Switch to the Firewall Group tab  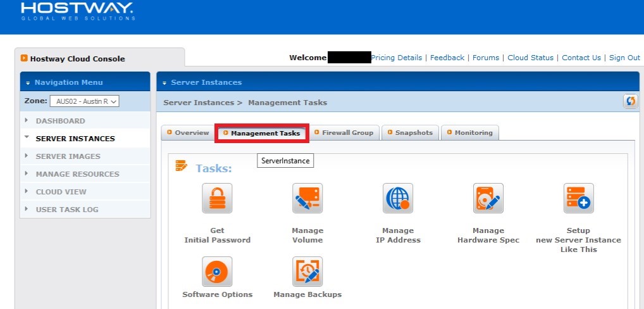pyautogui.click(x=344, y=133)
